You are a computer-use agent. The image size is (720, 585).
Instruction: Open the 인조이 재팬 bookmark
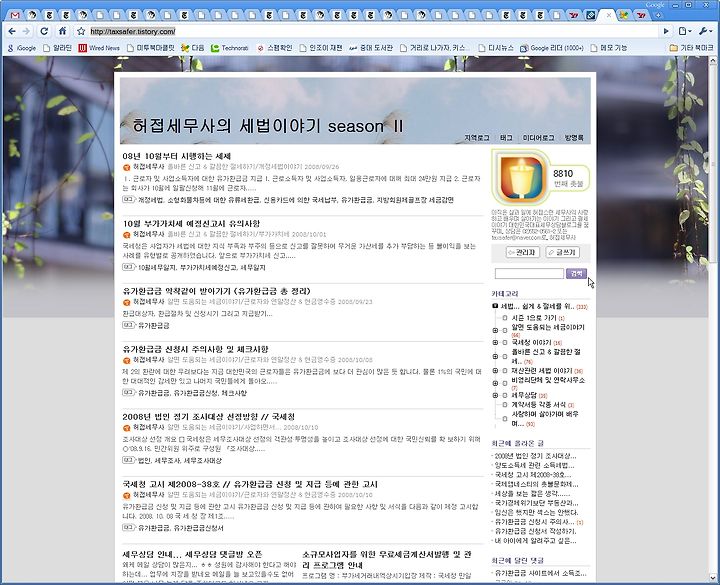321,48
